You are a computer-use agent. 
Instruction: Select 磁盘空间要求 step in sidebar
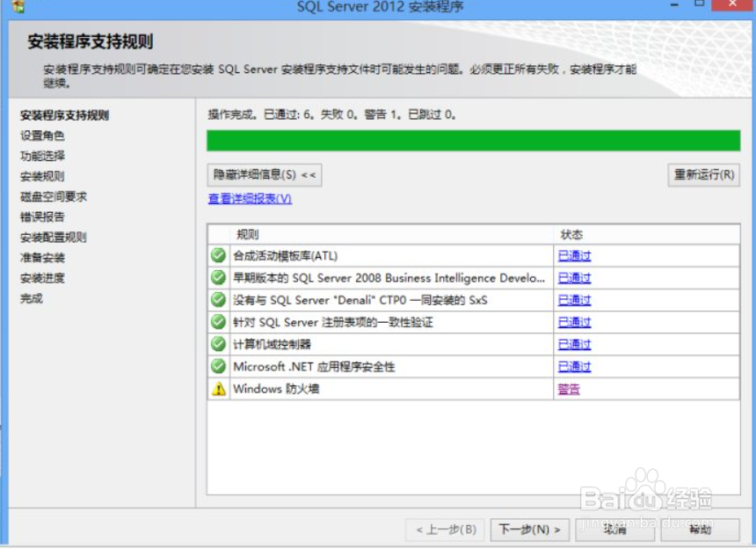(x=53, y=196)
